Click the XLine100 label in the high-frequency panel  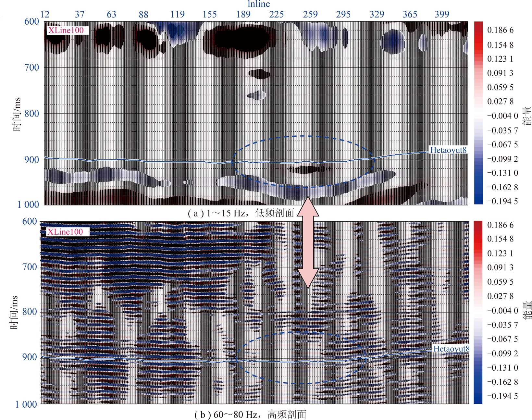coord(65,232)
